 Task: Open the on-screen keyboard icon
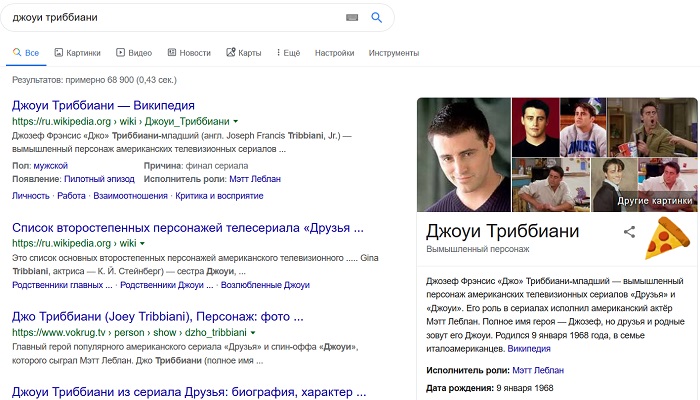click(352, 17)
